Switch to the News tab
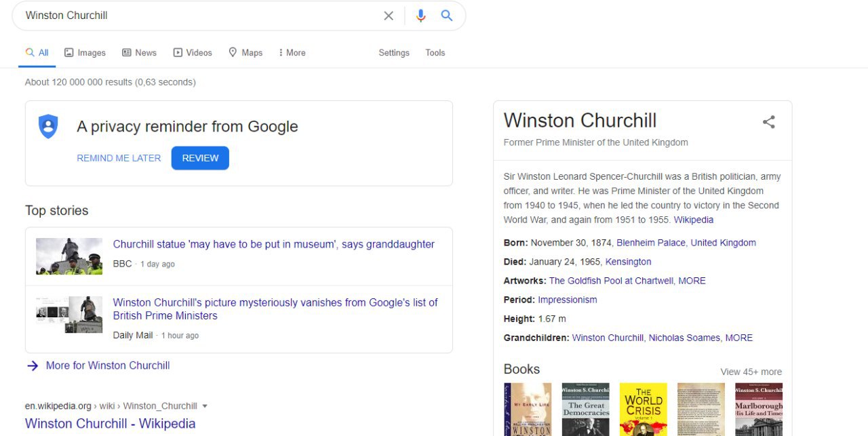Viewport: 868px width, 436px height. [139, 53]
